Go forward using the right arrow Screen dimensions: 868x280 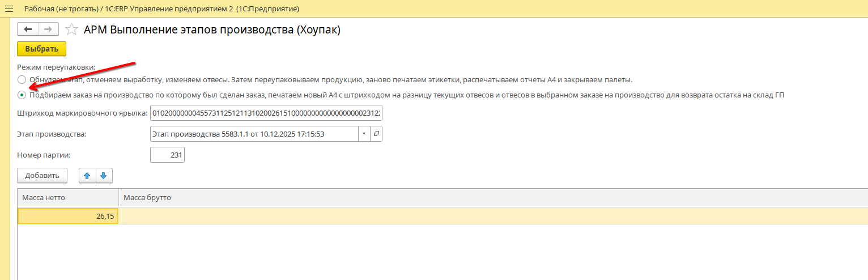48,29
